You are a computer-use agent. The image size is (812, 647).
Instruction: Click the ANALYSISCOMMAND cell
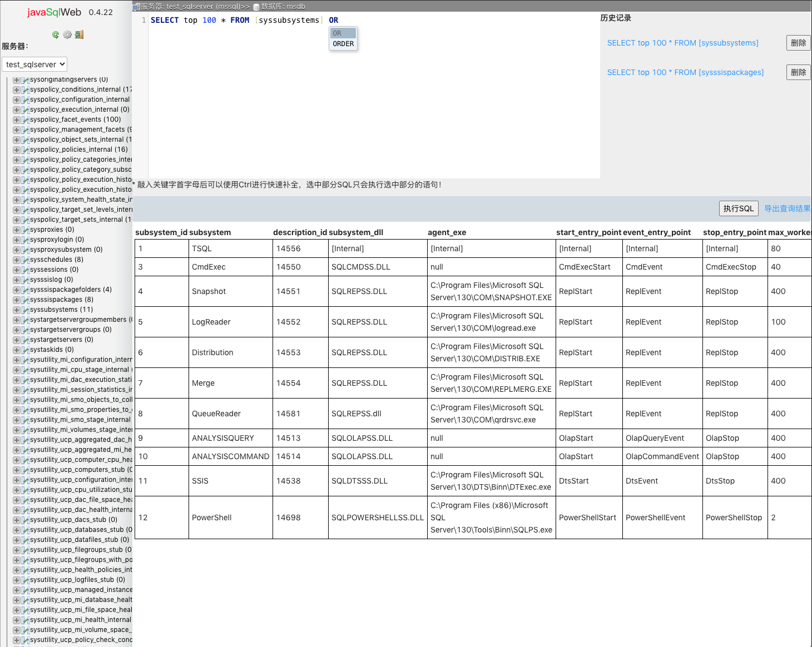pos(230,456)
